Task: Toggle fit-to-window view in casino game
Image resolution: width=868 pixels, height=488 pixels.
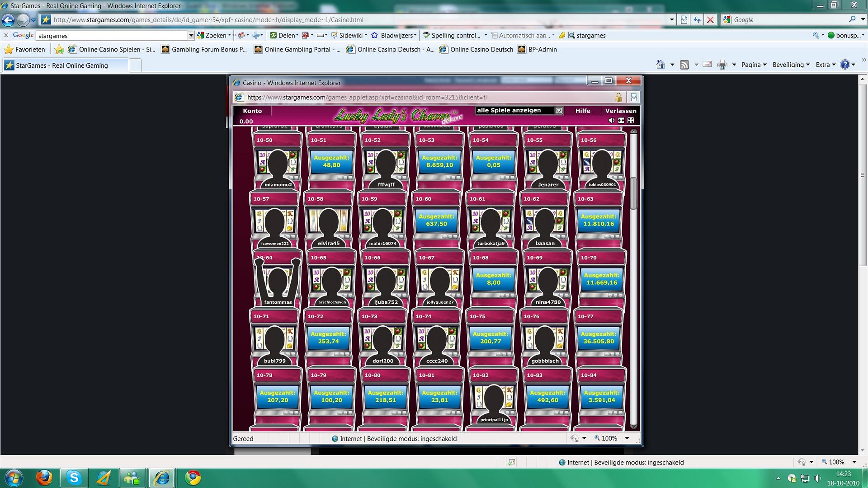Action: point(621,120)
